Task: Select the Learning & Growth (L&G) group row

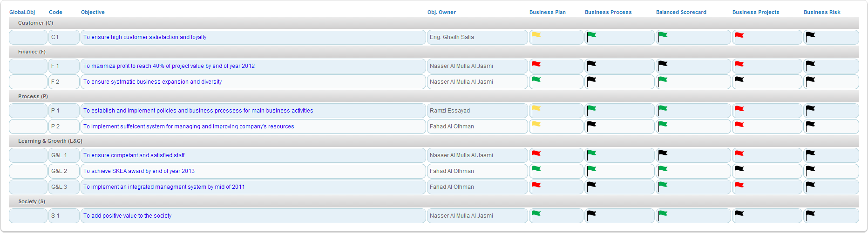Action: 50,141
